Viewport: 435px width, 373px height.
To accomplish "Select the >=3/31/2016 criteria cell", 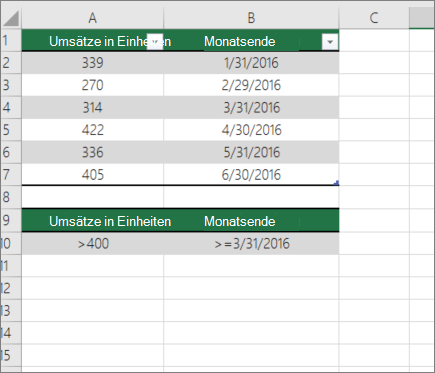I will pos(251,244).
